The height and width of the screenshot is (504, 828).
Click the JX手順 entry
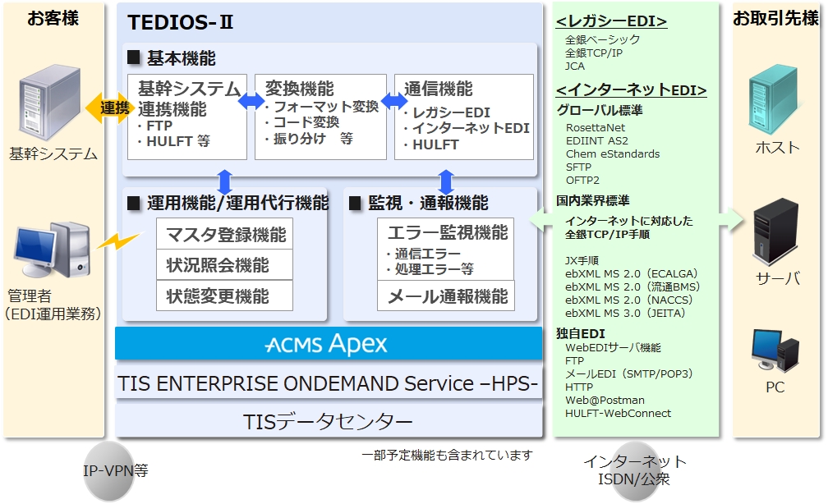(582, 261)
